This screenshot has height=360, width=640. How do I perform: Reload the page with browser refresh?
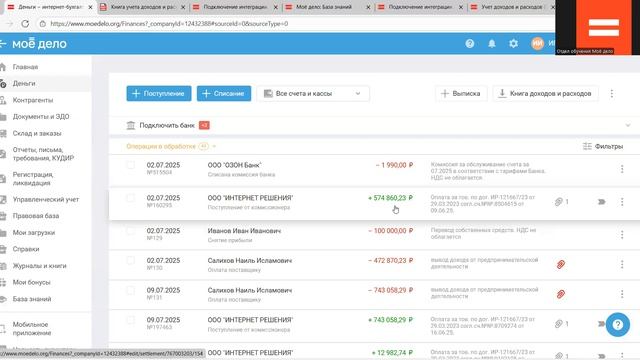[x=25, y=24]
